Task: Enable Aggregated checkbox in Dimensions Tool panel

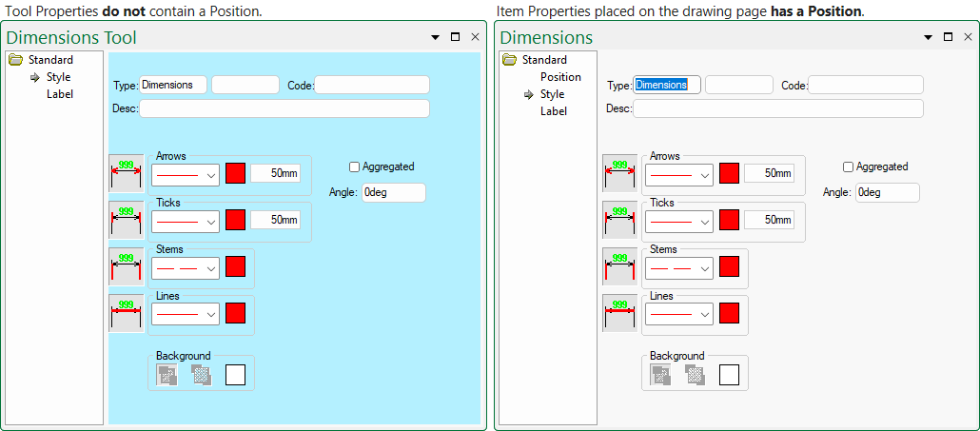Action: click(354, 167)
